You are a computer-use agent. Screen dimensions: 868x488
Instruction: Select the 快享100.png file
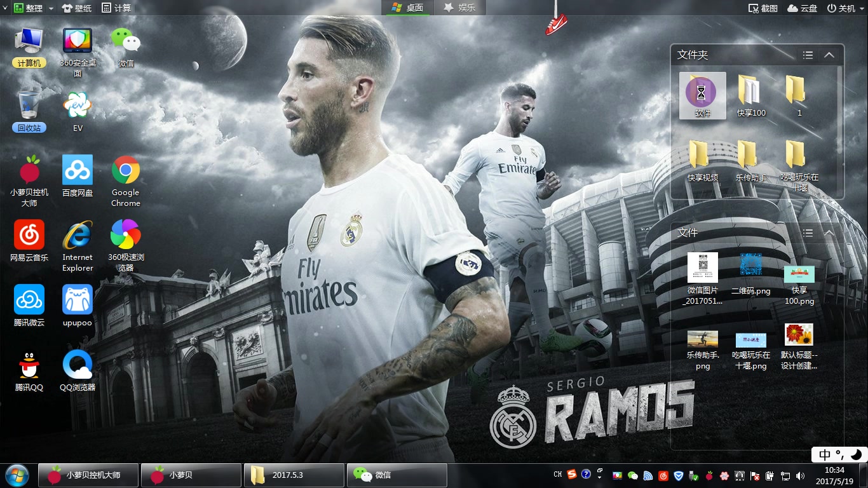(x=799, y=285)
